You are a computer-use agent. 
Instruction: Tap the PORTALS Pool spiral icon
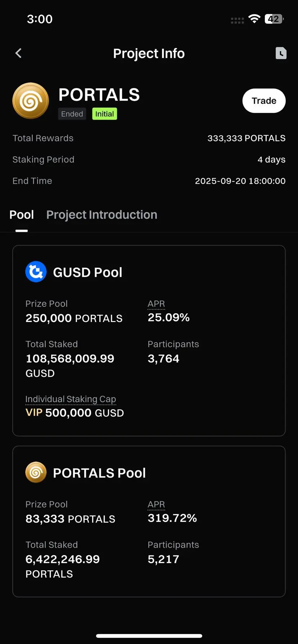click(36, 472)
